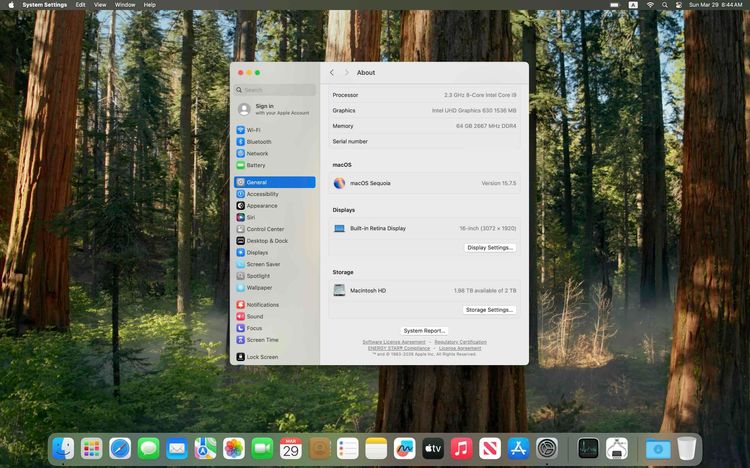Open the Help menu
This screenshot has width=750, height=468.
click(x=150, y=5)
